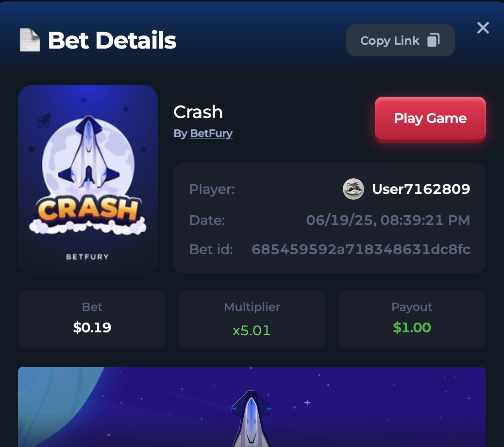Click the raccoon player avatar
Image resolution: width=504 pixels, height=447 pixels.
(353, 189)
